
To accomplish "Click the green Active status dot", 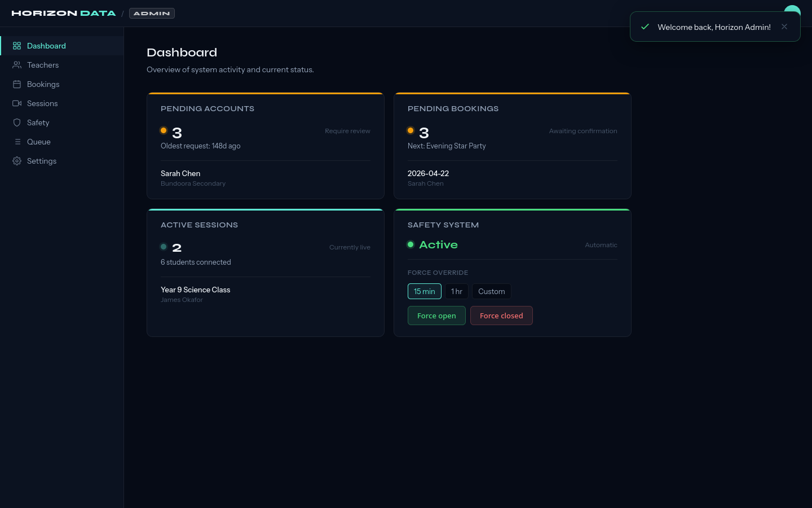I will (x=411, y=244).
